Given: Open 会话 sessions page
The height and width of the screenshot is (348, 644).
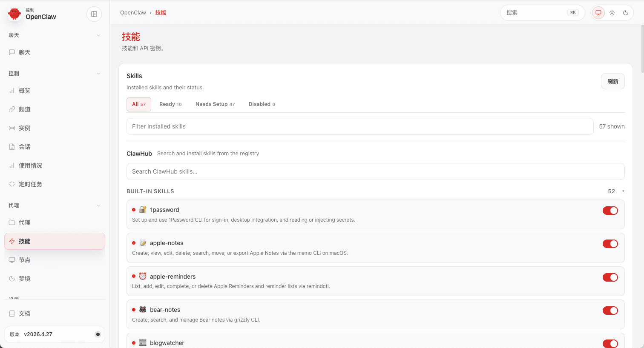Looking at the screenshot, I should tap(55, 147).
